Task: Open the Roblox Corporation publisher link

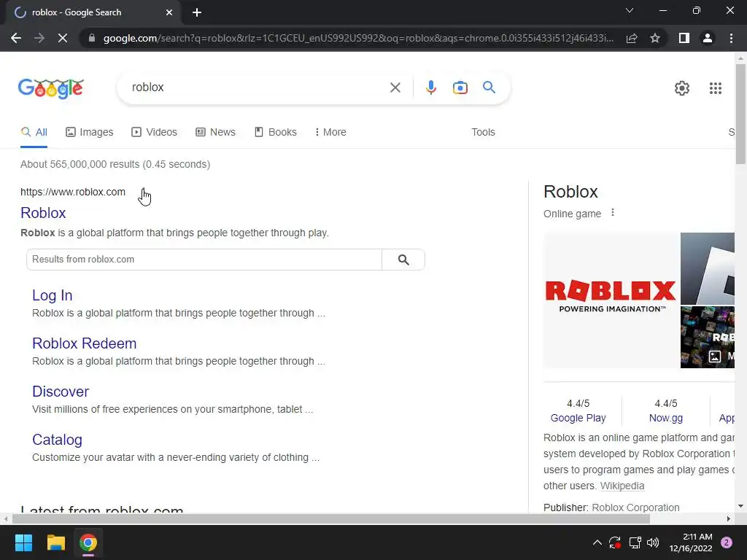Action: coord(635,507)
